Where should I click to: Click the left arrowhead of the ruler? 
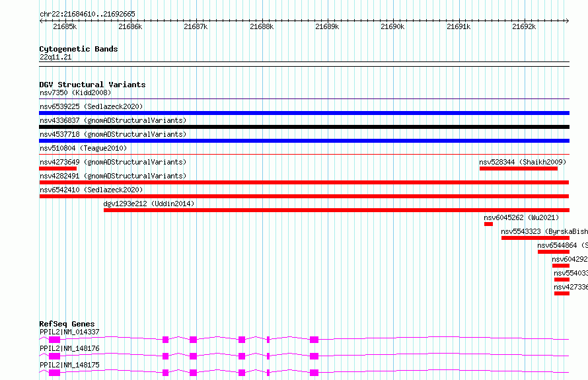click(x=41, y=21)
